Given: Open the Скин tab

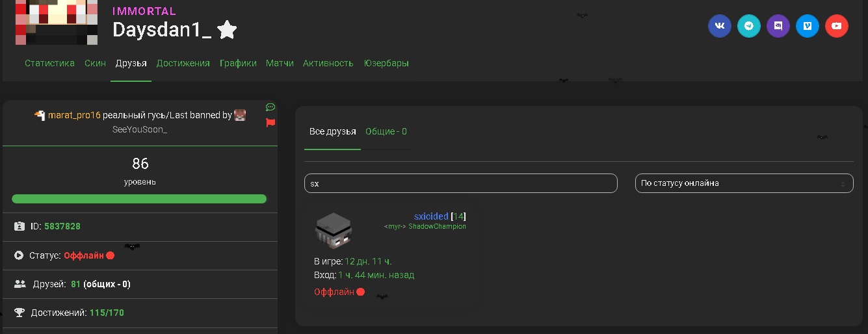Looking at the screenshot, I should pos(95,64).
